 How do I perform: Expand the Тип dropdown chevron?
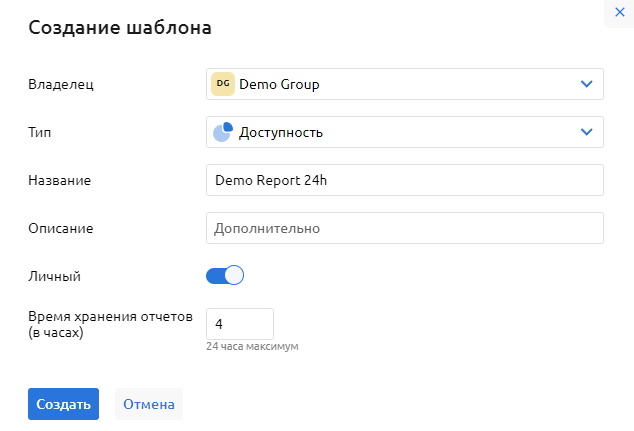pyautogui.click(x=587, y=132)
